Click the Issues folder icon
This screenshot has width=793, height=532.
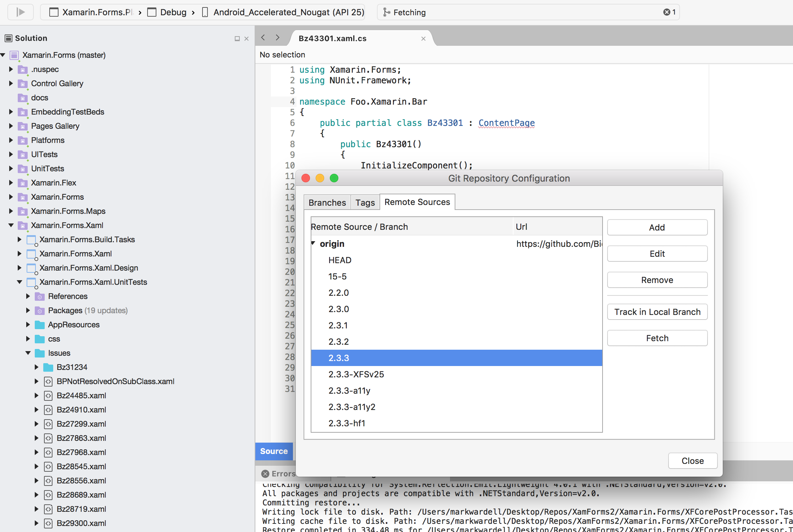click(40, 353)
